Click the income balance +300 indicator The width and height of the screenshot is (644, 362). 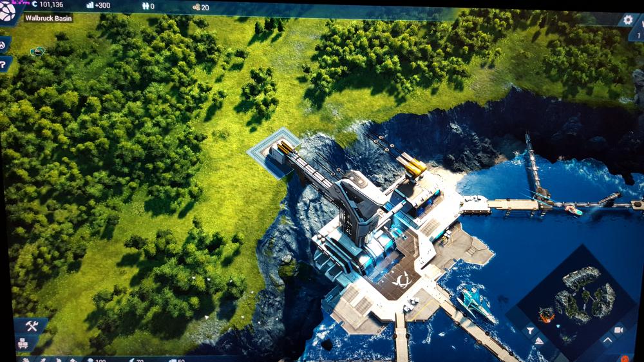[102, 5]
